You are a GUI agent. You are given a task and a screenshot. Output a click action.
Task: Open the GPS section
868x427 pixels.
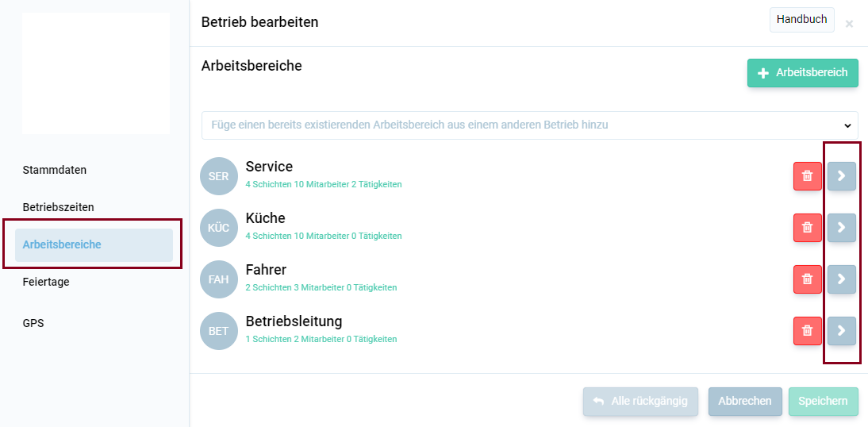click(33, 324)
